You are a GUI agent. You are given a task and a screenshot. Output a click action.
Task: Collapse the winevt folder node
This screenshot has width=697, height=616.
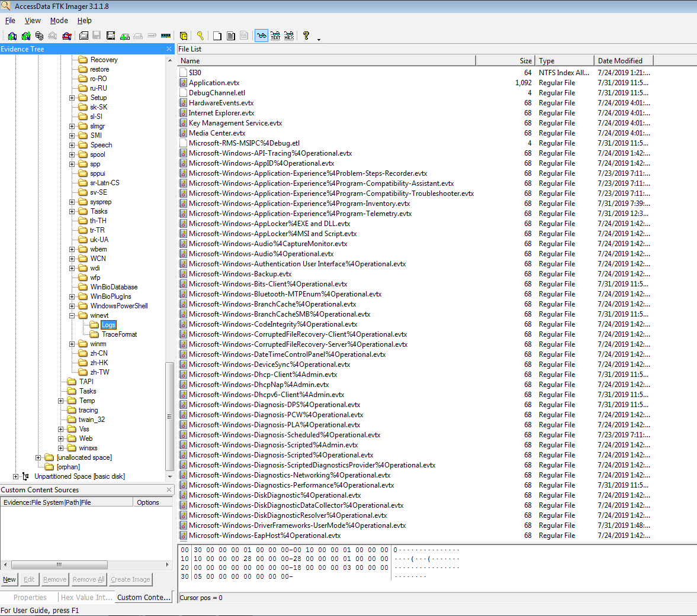pyautogui.click(x=72, y=315)
